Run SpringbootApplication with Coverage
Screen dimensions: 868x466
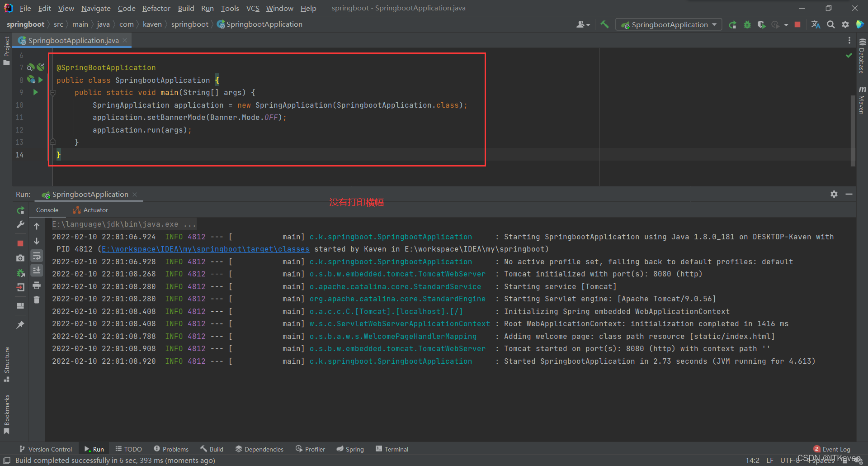[762, 24]
